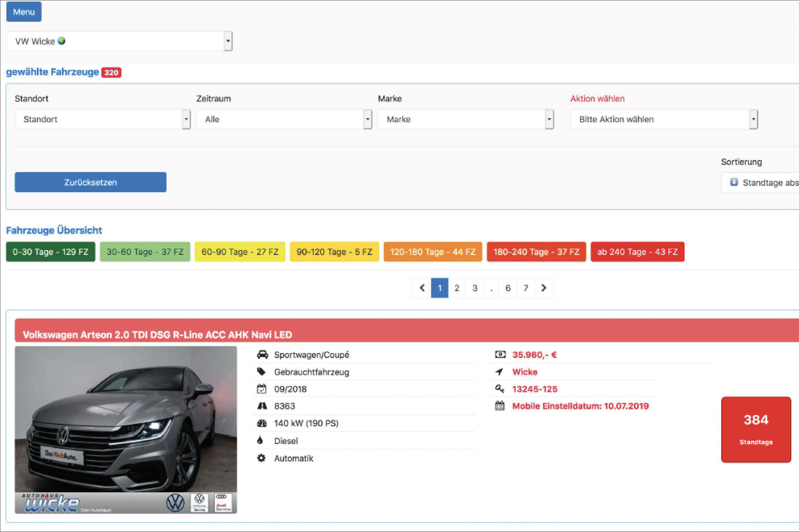Open the VW Wicke dealer dropdown
This screenshot has height=532, width=799.
pyautogui.click(x=119, y=41)
